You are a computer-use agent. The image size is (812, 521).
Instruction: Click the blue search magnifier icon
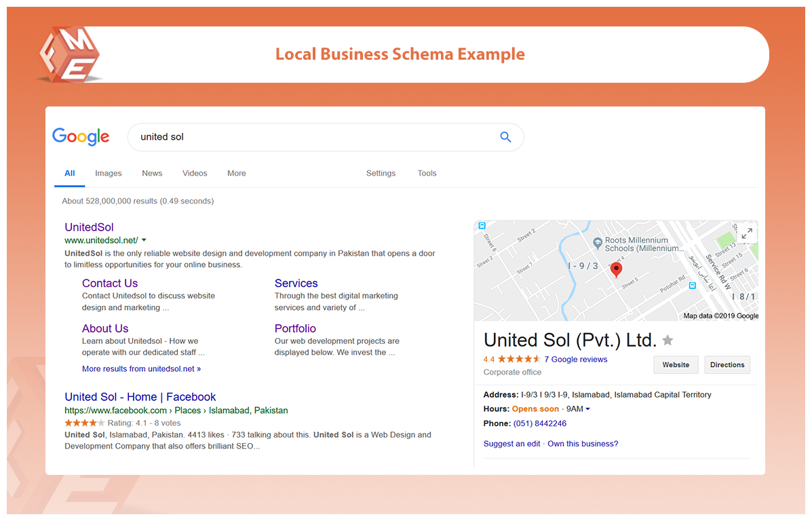505,137
